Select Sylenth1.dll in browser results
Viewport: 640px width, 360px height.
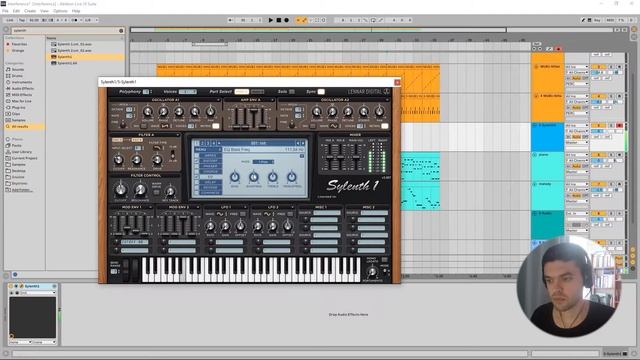67,63
